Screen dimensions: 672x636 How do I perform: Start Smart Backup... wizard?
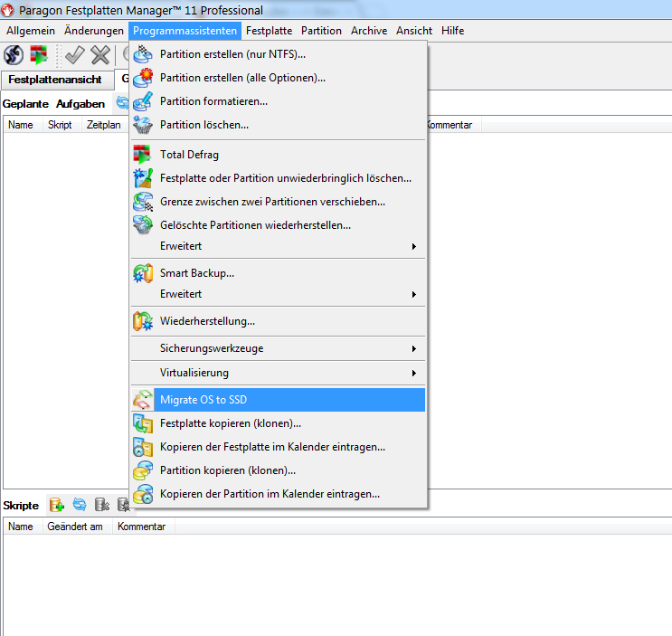(x=279, y=273)
